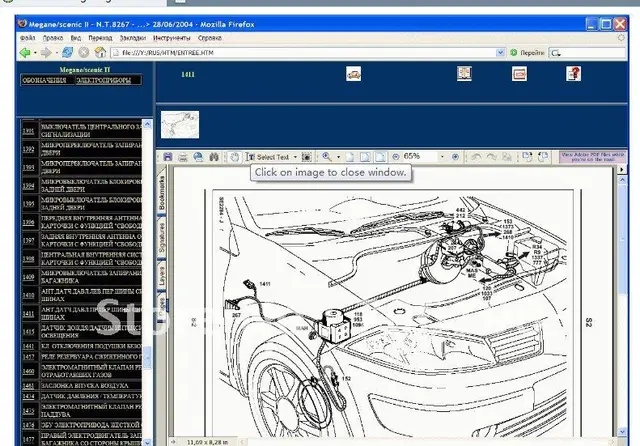Select the Zoom In magnifier tool
This screenshot has width=640, height=446.
[327, 157]
